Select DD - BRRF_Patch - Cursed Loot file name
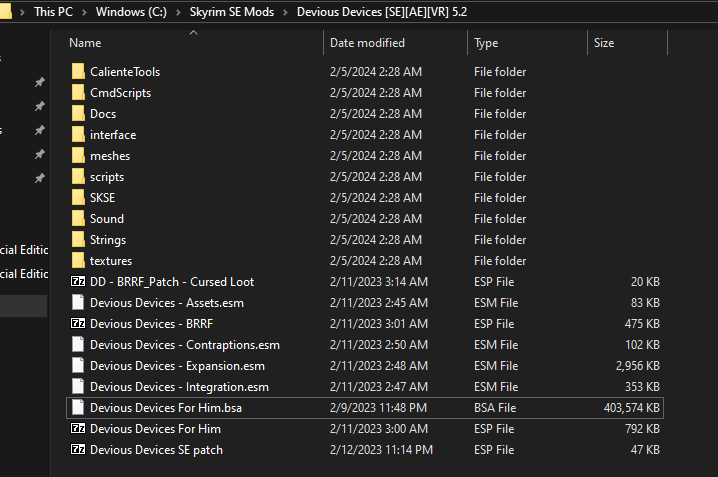Viewport: 718px width, 477px height. [x=172, y=282]
